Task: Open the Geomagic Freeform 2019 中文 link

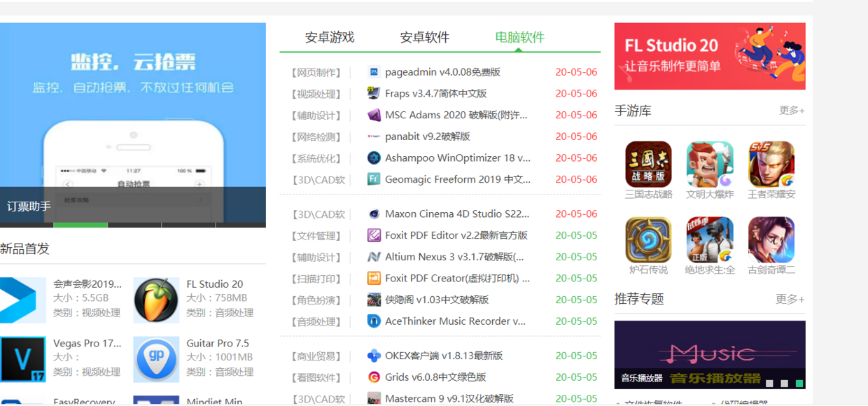Action: tap(458, 179)
